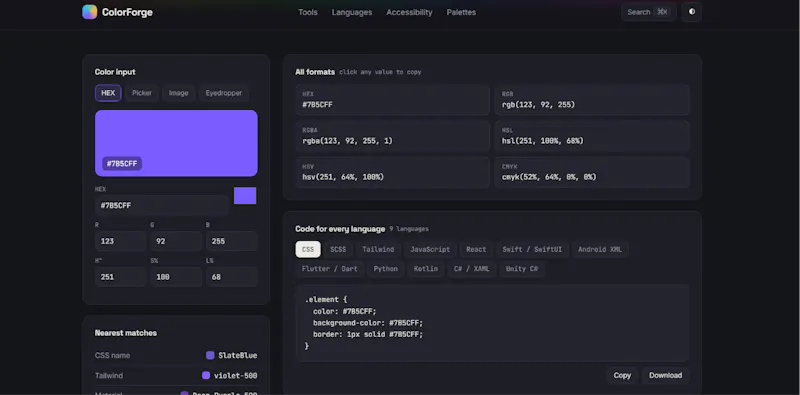Copy the cmyk(52%, 64%, 0%, 0%) value

pos(592,172)
